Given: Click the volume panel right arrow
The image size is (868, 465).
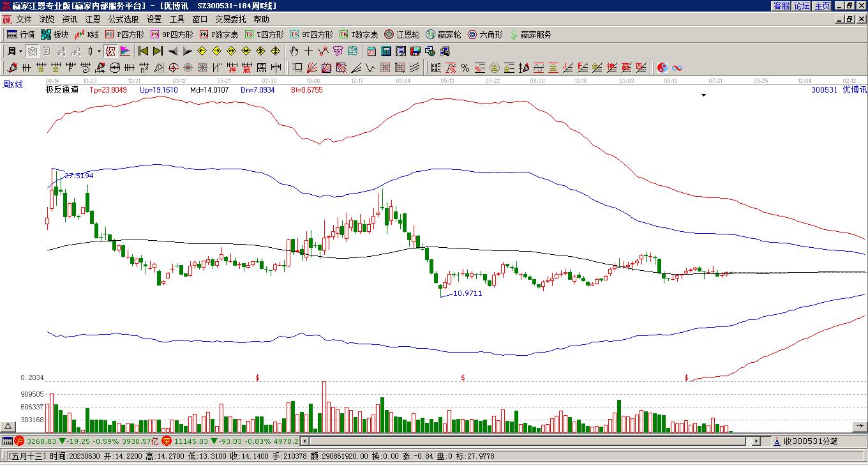Looking at the screenshot, I should [860, 426].
